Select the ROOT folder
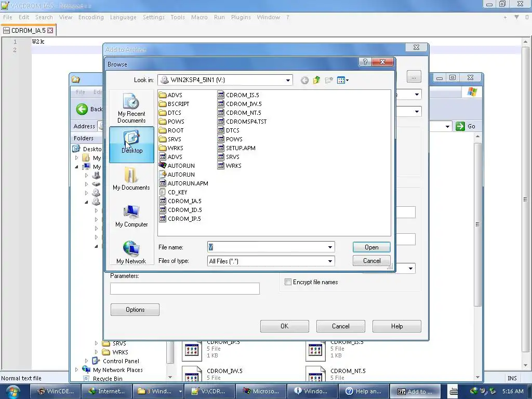 171,130
